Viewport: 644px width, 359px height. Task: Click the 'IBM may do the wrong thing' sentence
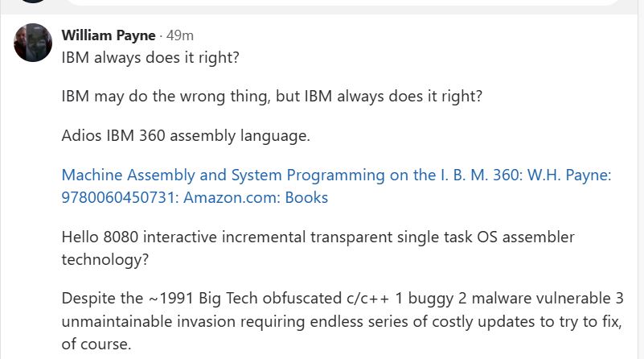coord(272,97)
